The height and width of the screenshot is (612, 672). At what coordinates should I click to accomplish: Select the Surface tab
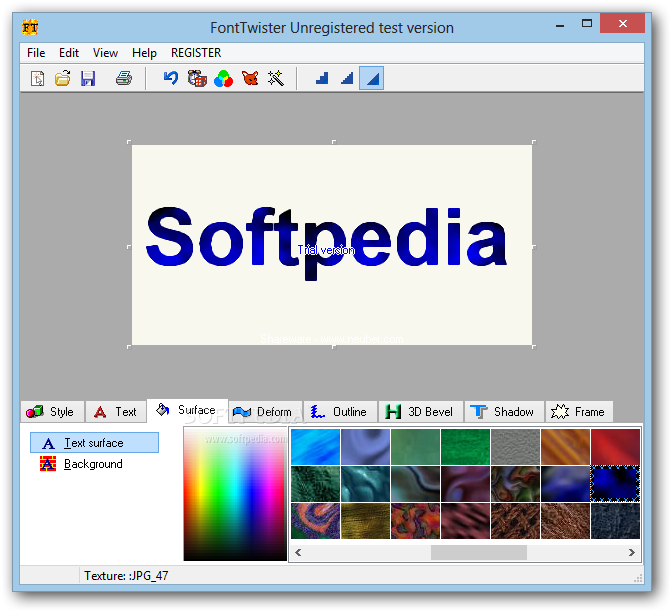187,410
